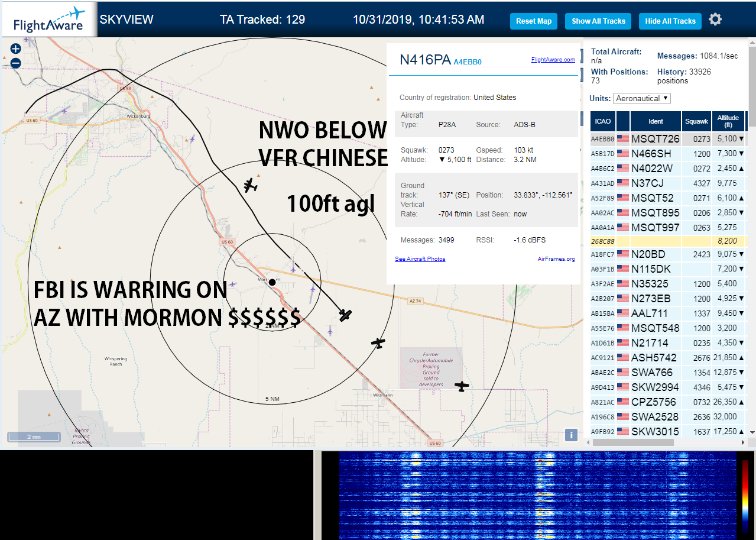
Task: Click US flag in N466SH row
Action: (x=623, y=153)
